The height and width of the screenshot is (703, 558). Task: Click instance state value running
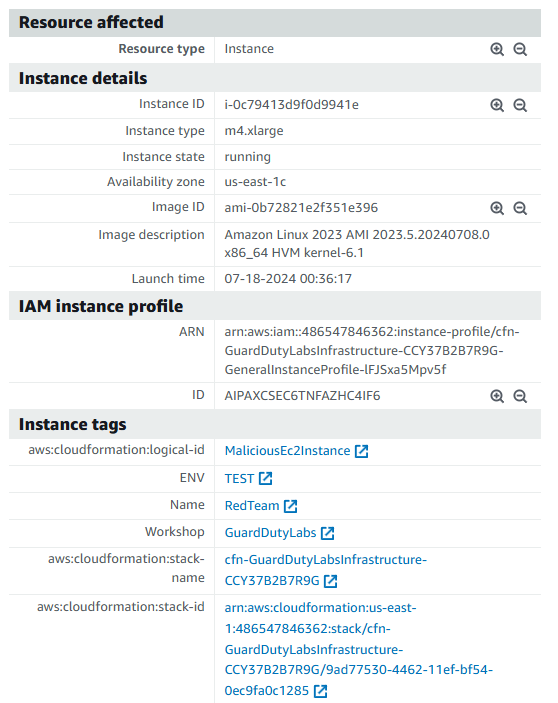247,157
